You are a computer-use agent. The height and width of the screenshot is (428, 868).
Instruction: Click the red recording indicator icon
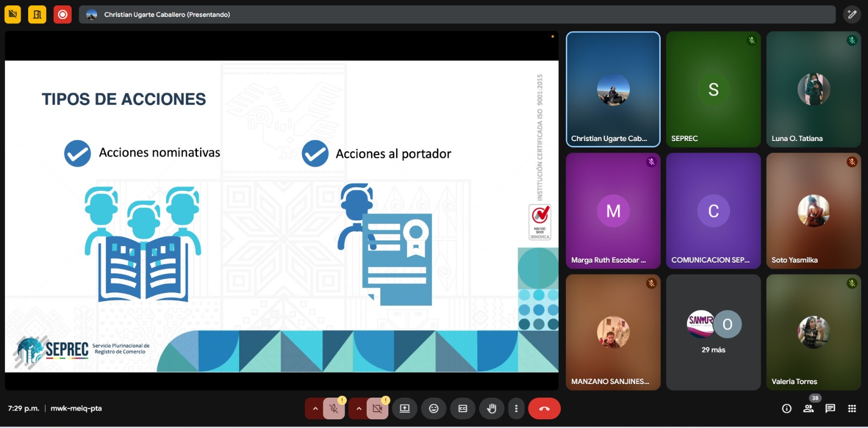(62, 15)
